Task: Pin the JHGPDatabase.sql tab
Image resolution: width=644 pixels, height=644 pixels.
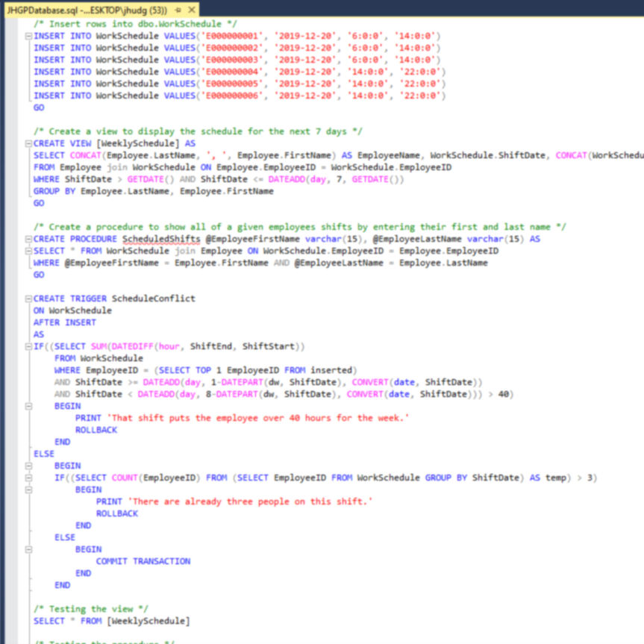Action: click(178, 10)
